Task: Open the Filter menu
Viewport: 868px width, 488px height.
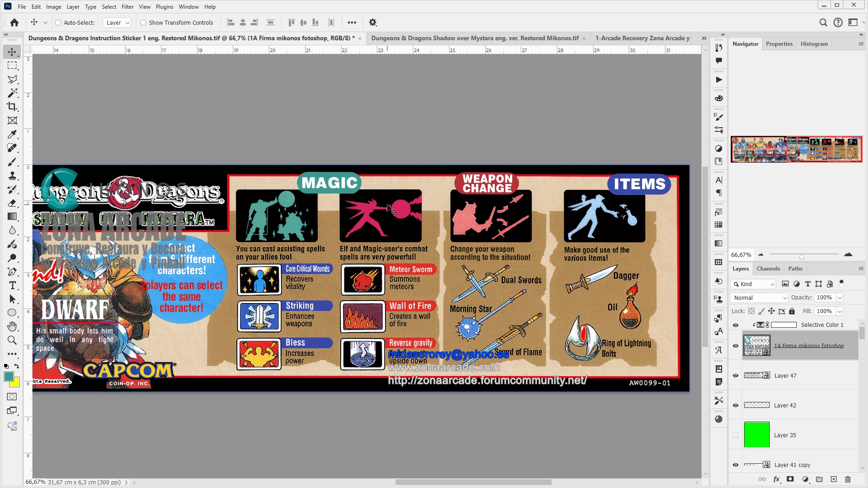Action: pos(127,7)
